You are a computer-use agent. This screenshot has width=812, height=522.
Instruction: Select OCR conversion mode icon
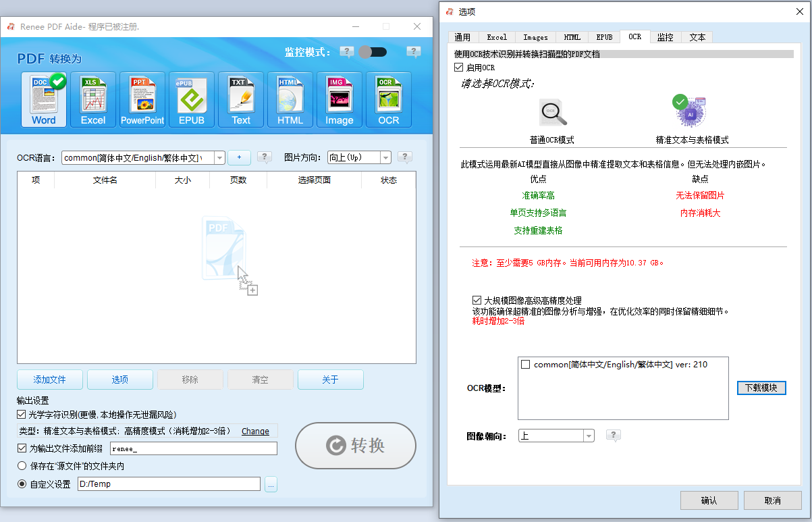click(389, 99)
